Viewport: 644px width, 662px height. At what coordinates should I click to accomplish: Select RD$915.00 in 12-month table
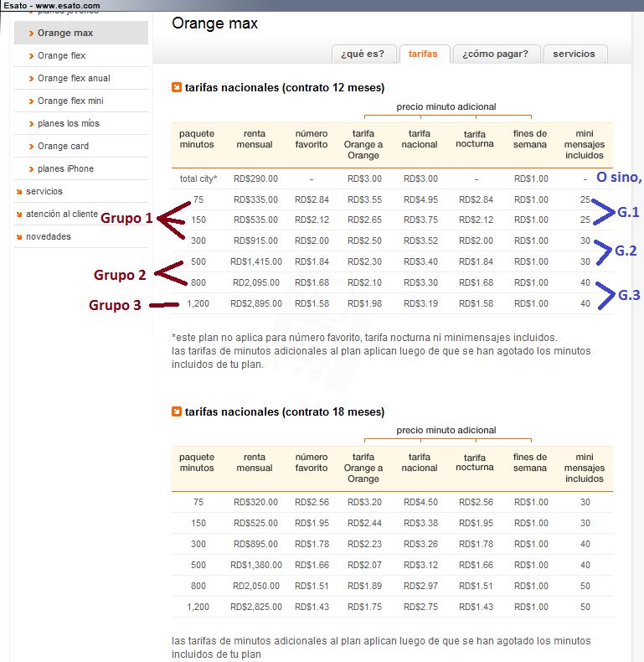(255, 240)
